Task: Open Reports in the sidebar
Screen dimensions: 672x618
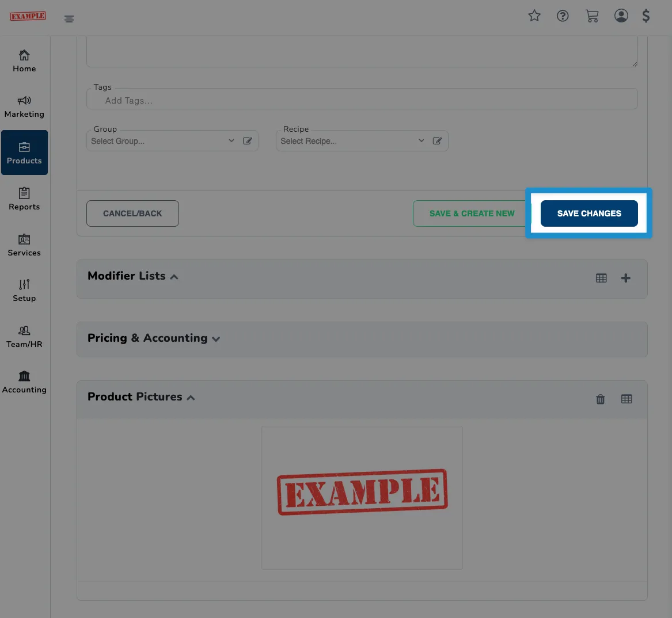Action: pos(24,199)
